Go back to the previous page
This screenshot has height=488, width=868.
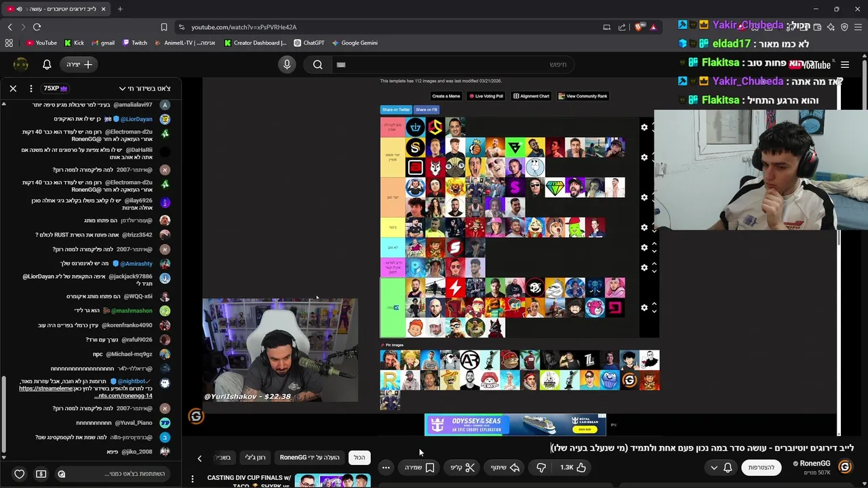coord(9,27)
